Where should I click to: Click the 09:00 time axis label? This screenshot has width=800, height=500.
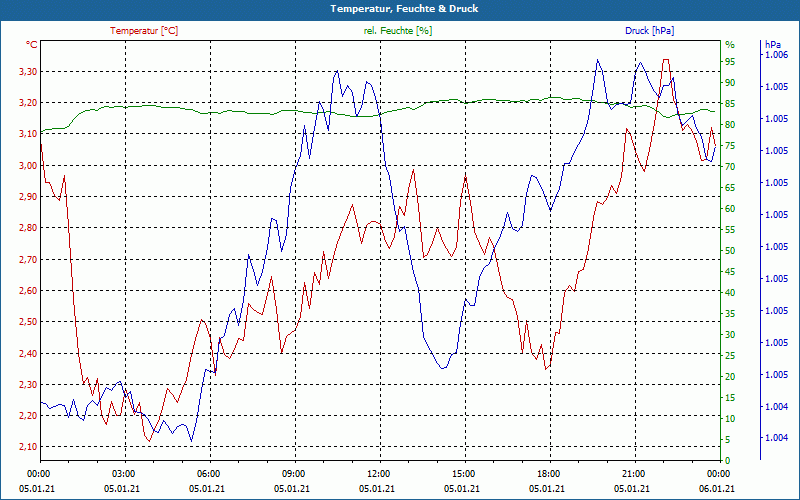pos(294,474)
